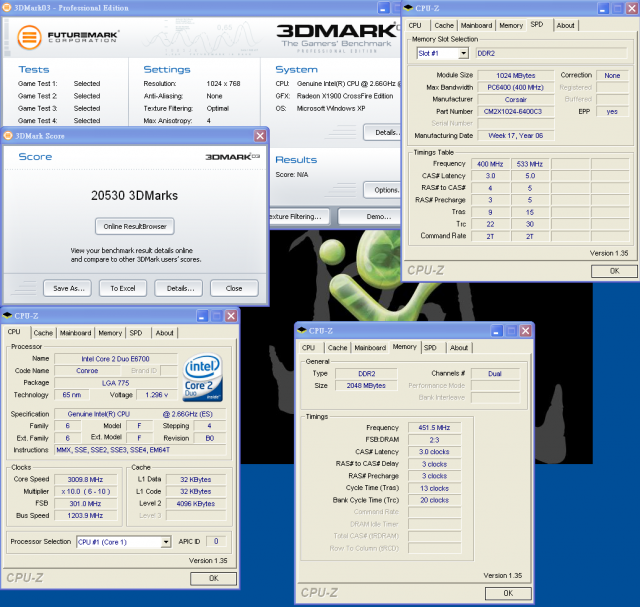This screenshot has height=607, width=640.
Task: Open Cache tab in CPU window
Action: [x=43, y=333]
